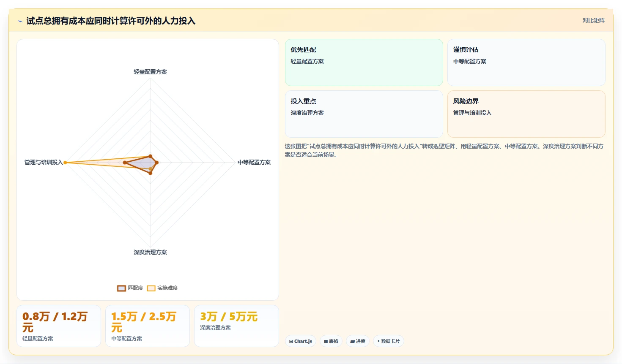Click the description paragraph starting 这张图把
Screen dimensions: 622x364
444,150
